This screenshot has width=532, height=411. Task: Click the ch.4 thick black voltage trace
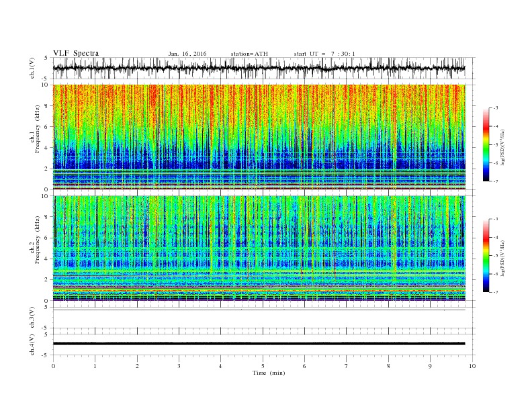259,344
